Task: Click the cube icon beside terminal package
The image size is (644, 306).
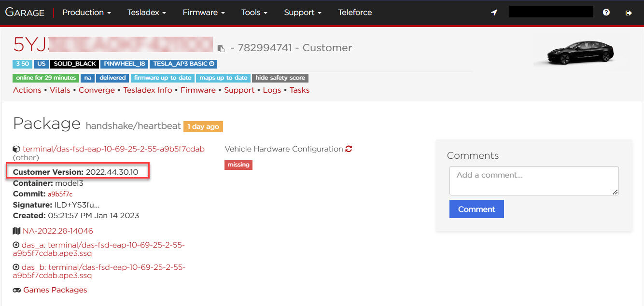Action: pos(16,149)
